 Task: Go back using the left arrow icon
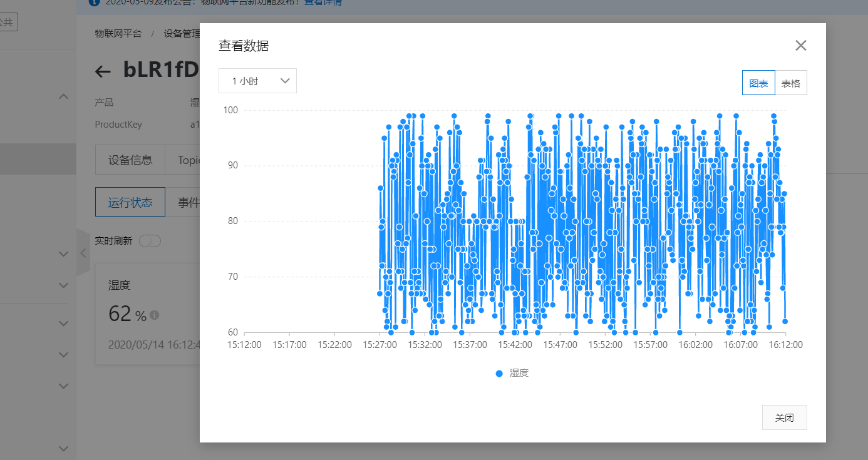(x=103, y=71)
